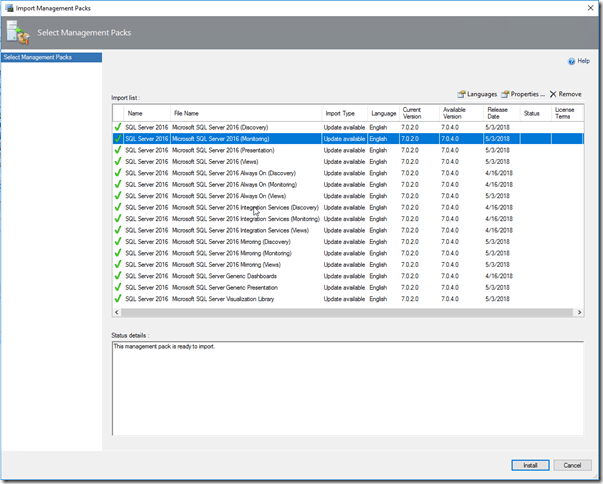Sort by Release Date column header

[x=498, y=113]
